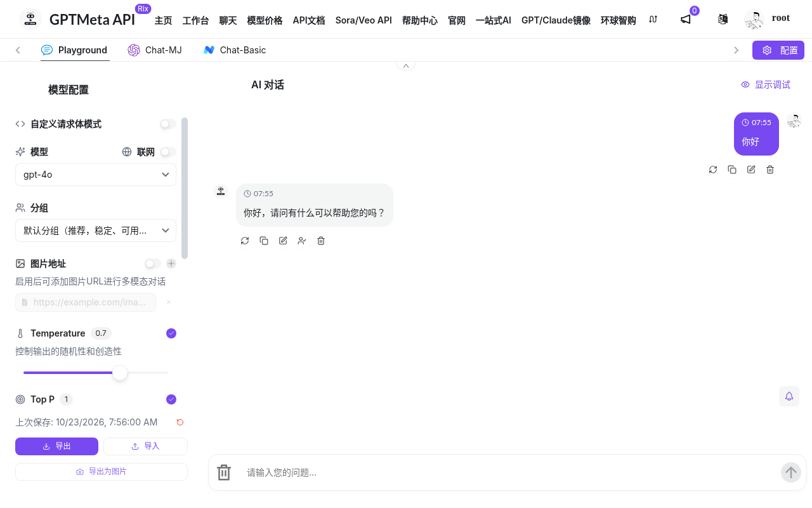Switch role of the assistant reply
812x508 pixels.
302,241
